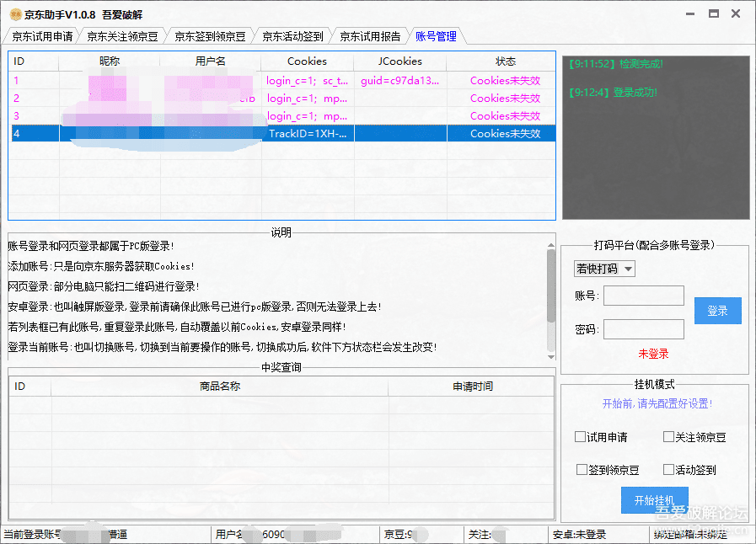Click the guid=c97da13... JCookies cell
The width and height of the screenshot is (756, 544).
400,81
